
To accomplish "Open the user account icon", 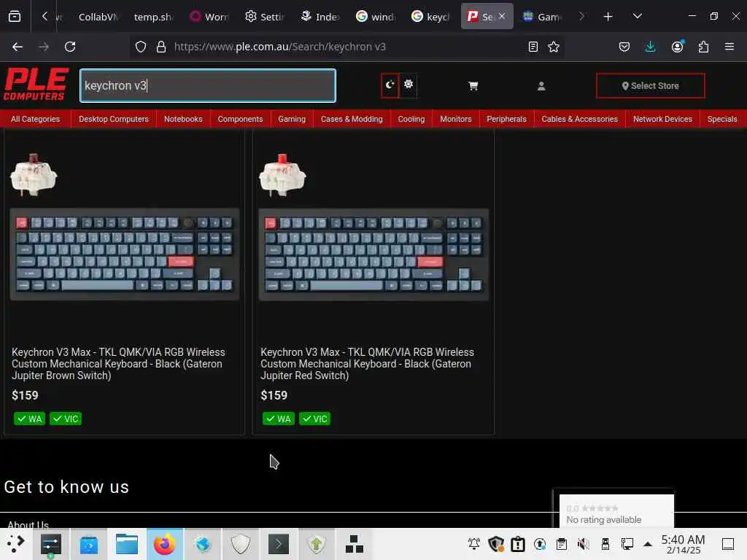I will pyautogui.click(x=541, y=86).
